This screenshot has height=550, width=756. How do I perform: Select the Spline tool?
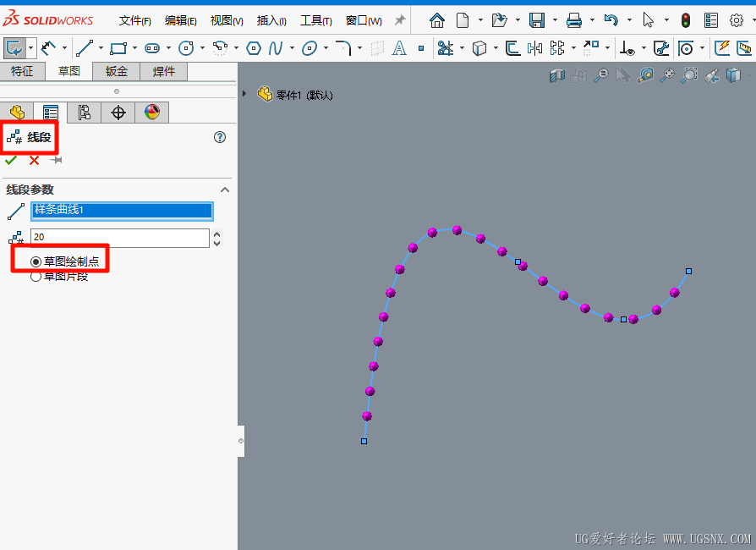coord(276,48)
